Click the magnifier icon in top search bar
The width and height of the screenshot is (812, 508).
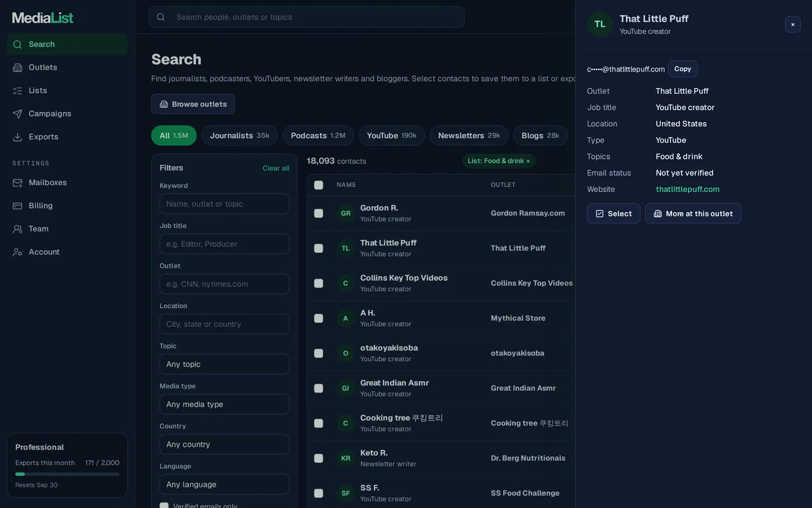(x=161, y=17)
